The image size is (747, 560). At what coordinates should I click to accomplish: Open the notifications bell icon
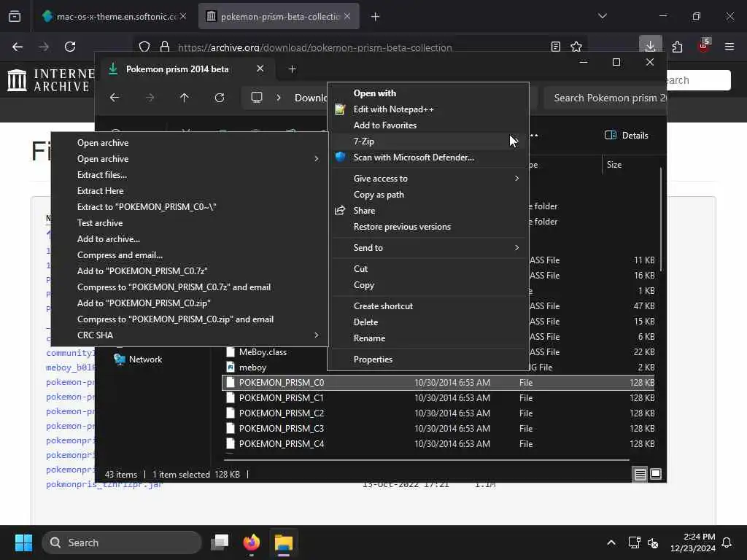pyautogui.click(x=727, y=542)
